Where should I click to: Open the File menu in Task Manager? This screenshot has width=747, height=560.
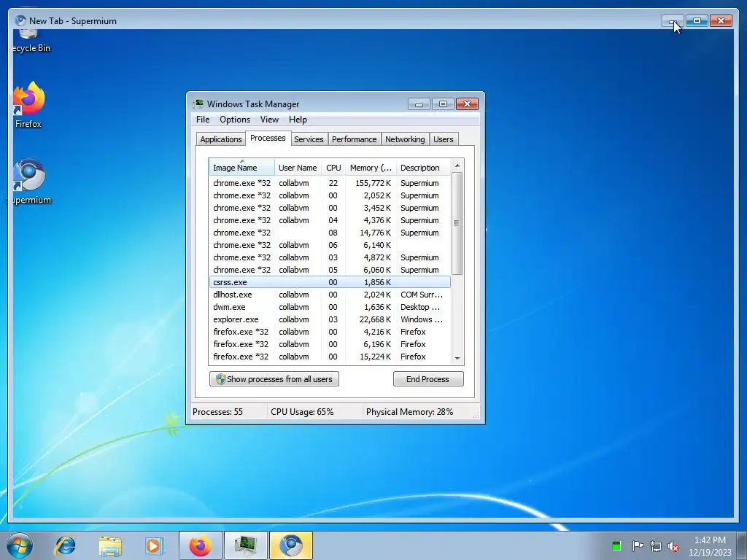click(203, 120)
